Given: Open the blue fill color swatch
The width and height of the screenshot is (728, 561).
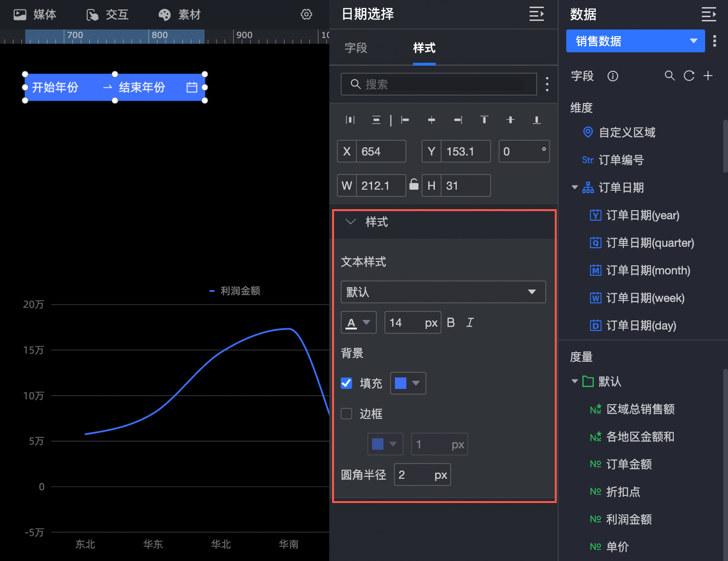Looking at the screenshot, I should pos(408,383).
